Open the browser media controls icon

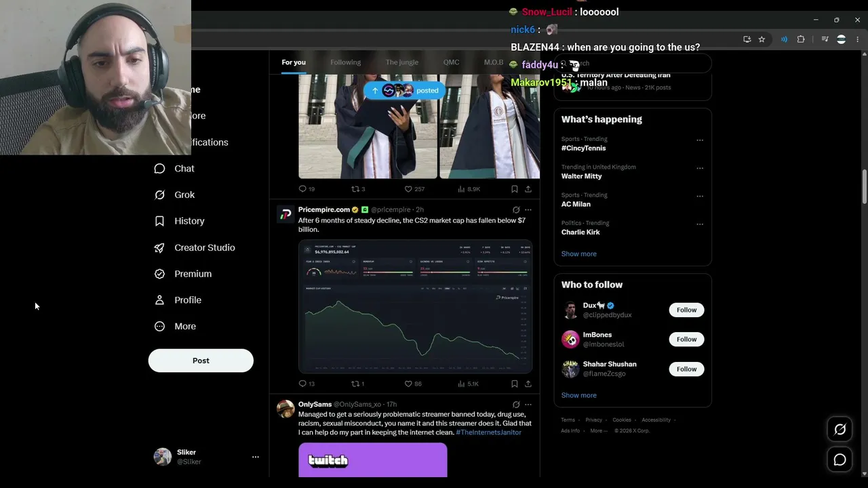click(x=825, y=39)
